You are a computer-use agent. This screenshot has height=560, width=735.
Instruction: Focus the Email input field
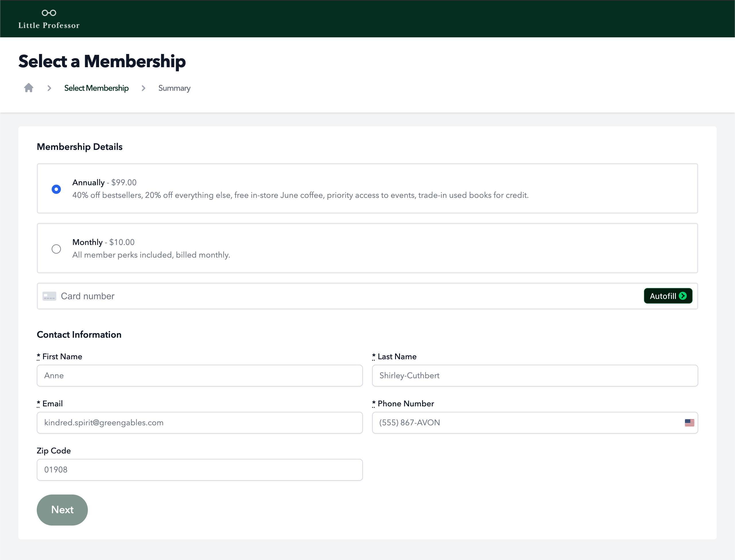point(200,423)
